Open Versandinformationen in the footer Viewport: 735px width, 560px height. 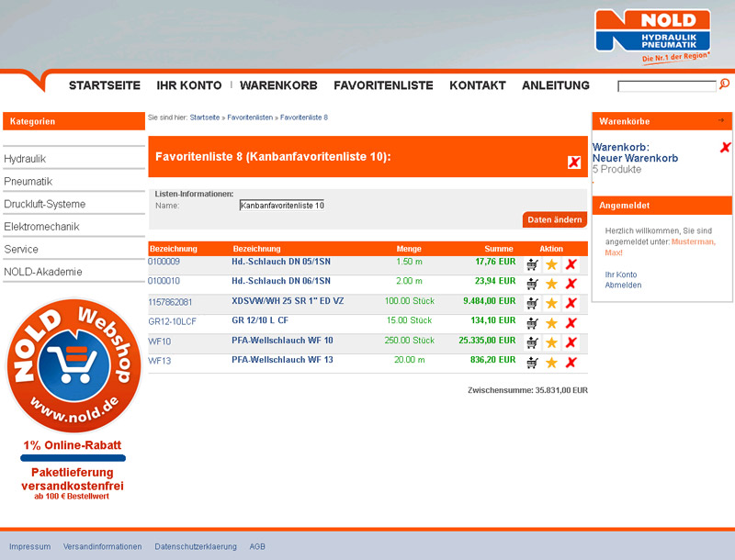(x=103, y=546)
